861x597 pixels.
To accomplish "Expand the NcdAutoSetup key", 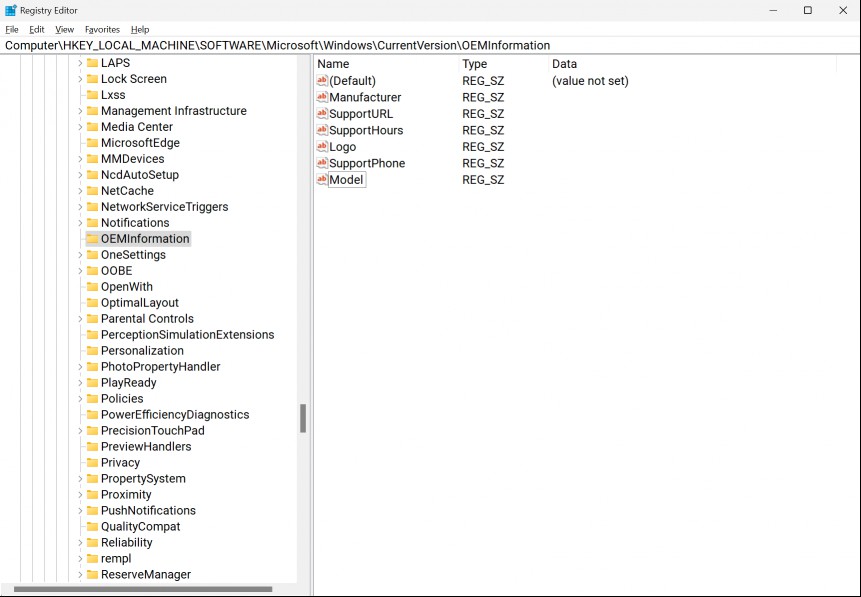I will pyautogui.click(x=80, y=175).
